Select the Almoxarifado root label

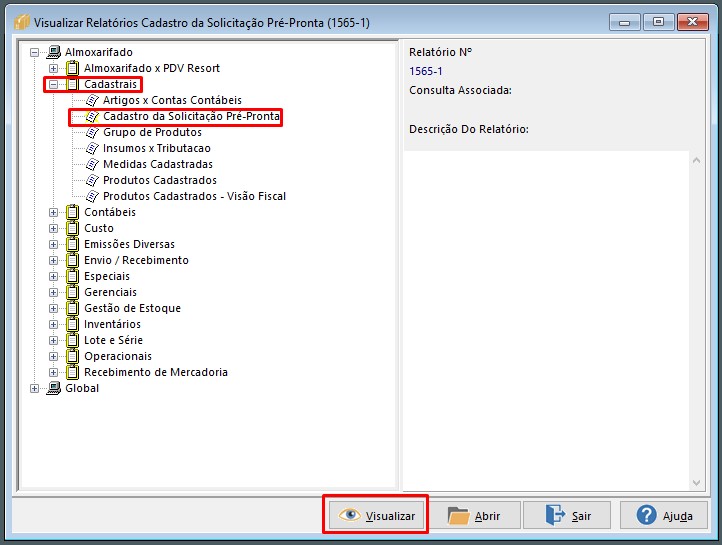tap(99, 52)
